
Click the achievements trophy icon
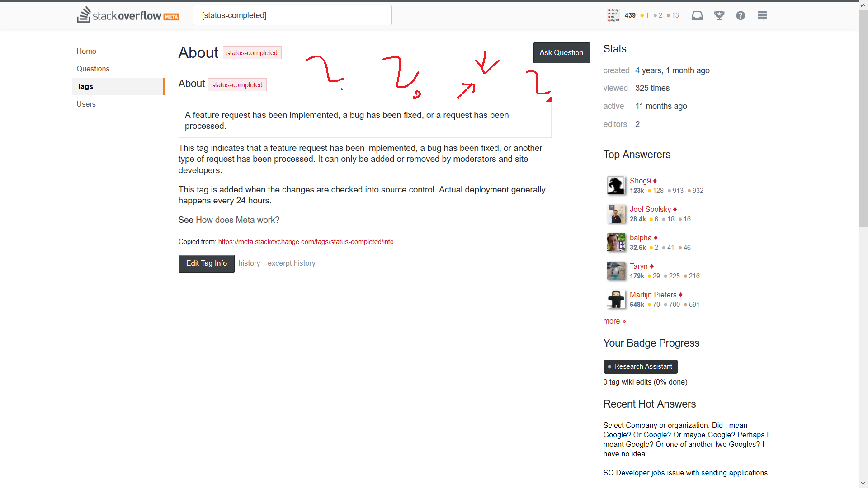tap(719, 15)
